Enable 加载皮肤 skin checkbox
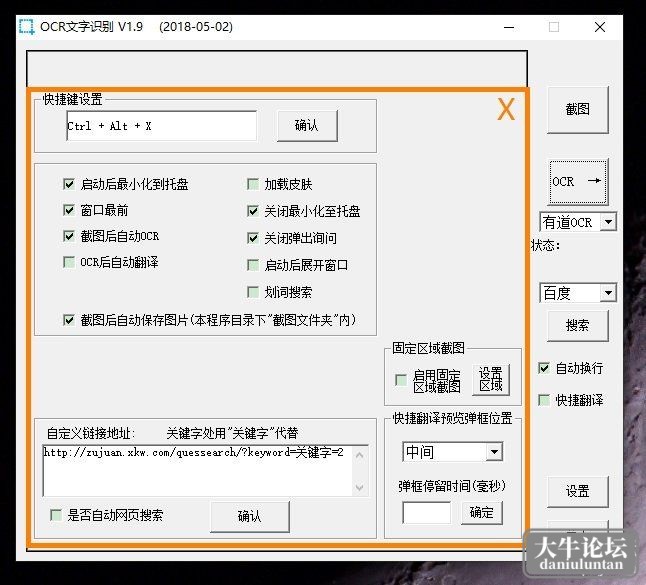Screen dimensions: 646x585 (253, 184)
